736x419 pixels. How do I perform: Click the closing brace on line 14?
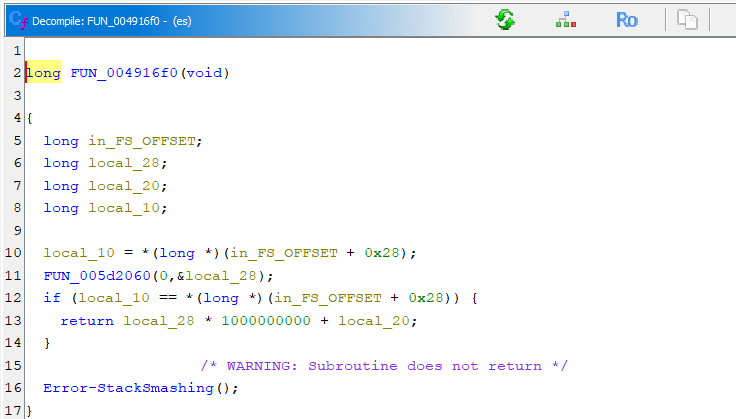point(47,343)
